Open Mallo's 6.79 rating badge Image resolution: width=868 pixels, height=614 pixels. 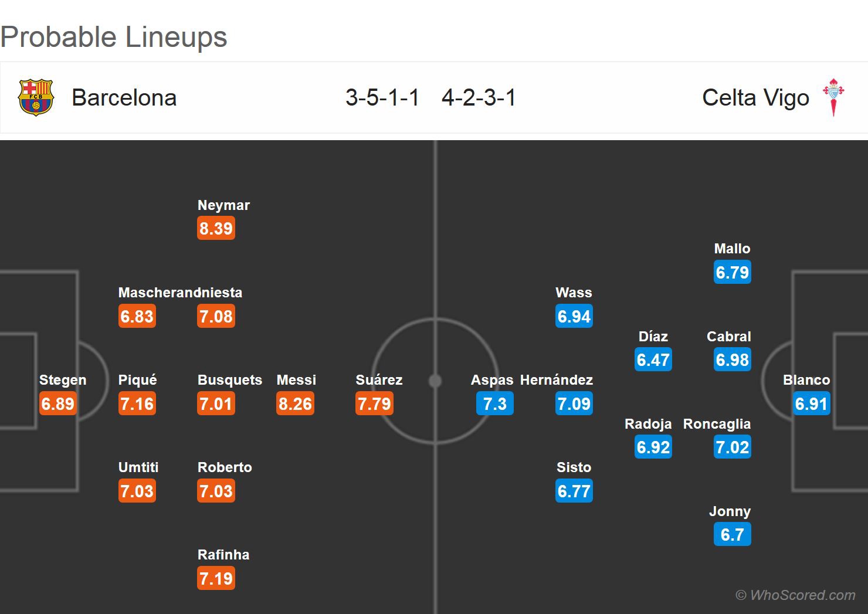[x=732, y=272]
